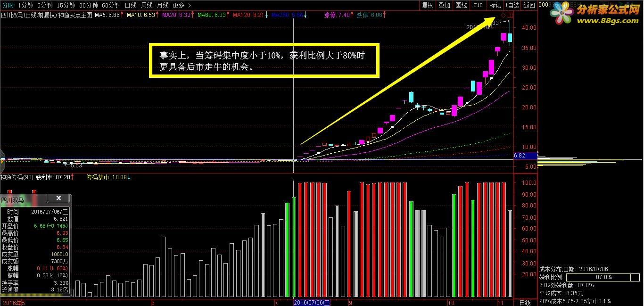The height and width of the screenshot is (306, 644).
Task: Click the 标记 mark button
Action: pyautogui.click(x=495, y=5)
